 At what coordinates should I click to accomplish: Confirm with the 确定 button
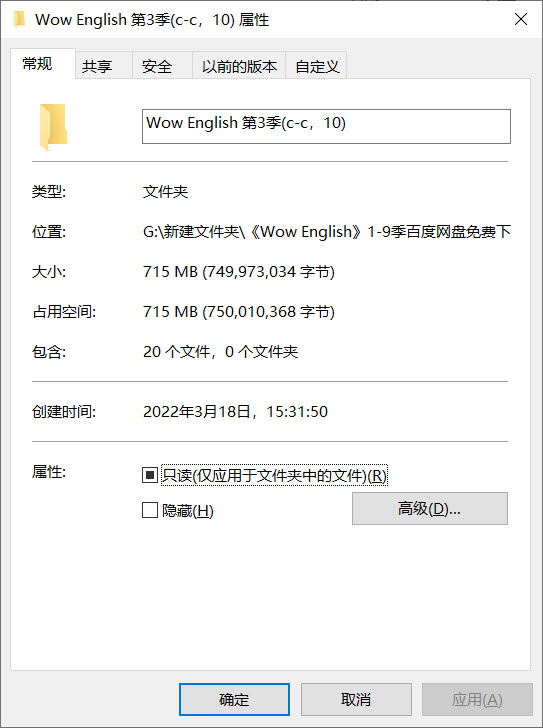[234, 699]
